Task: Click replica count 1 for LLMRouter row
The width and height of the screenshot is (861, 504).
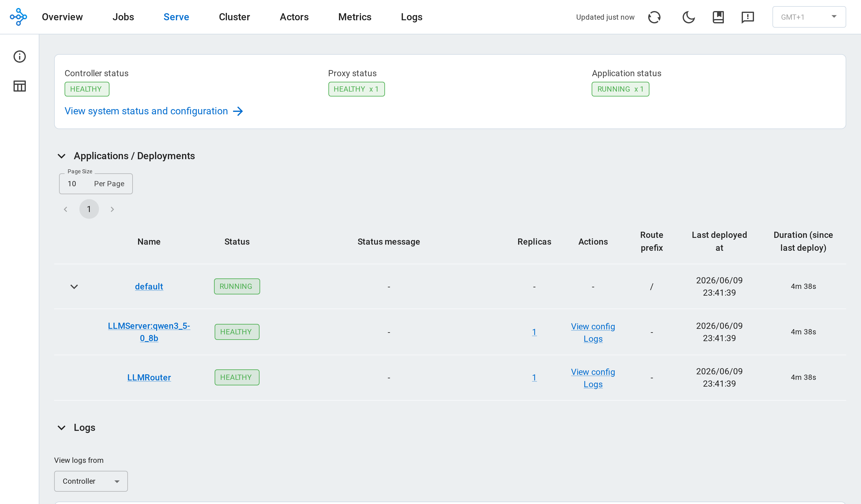Action: [534, 377]
